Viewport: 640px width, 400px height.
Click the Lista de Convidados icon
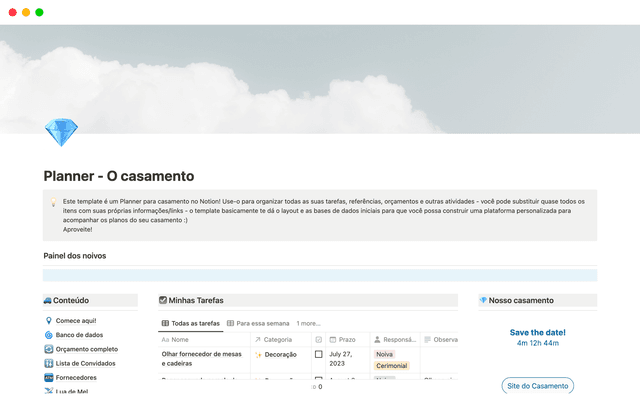pos(48,363)
